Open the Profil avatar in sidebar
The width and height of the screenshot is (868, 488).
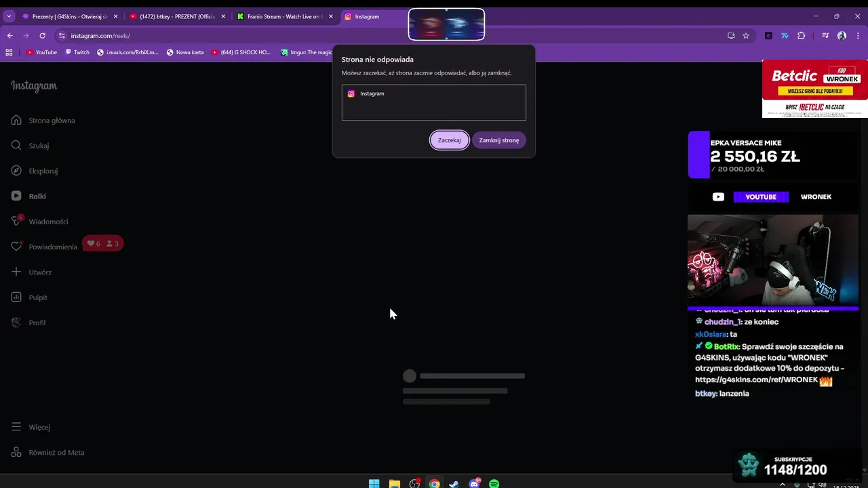pyautogui.click(x=16, y=323)
